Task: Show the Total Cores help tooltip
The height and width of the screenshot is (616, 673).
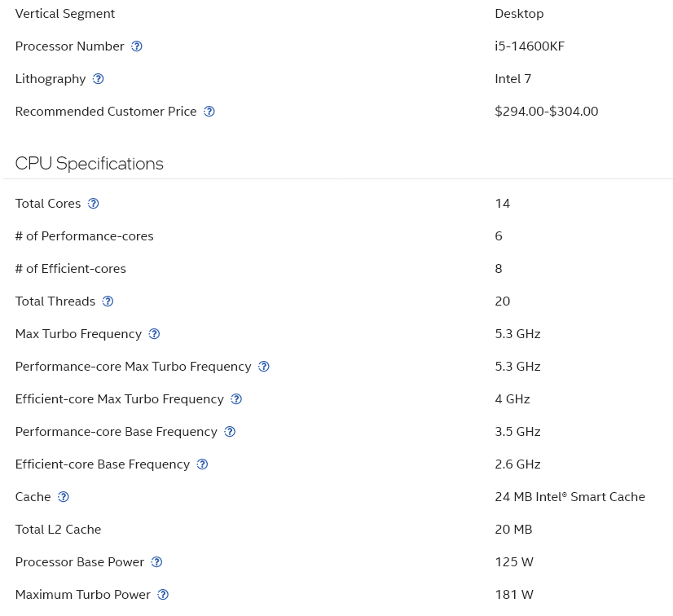Action: (x=93, y=204)
